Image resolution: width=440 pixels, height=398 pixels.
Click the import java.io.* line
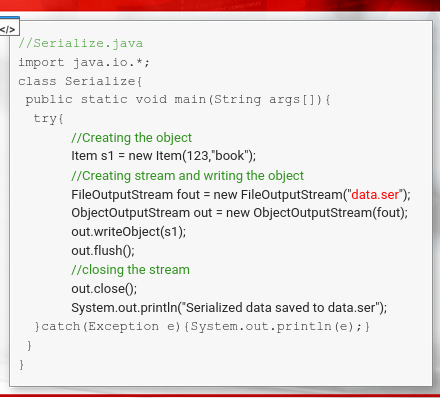pyautogui.click(x=84, y=62)
